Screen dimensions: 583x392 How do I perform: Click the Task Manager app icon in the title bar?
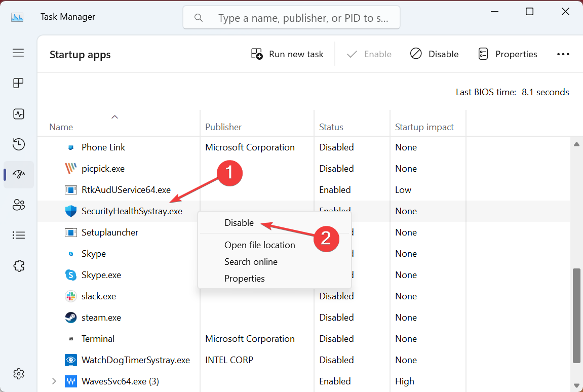point(17,17)
